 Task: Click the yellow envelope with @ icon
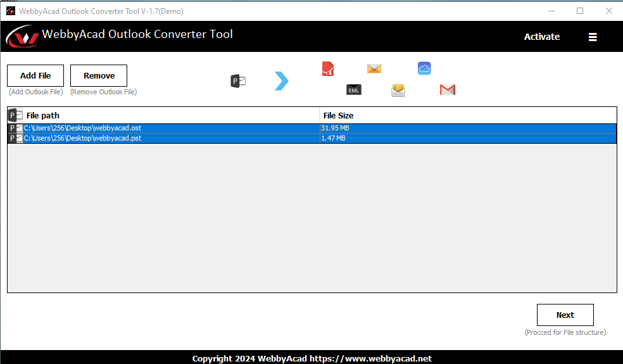pos(398,90)
